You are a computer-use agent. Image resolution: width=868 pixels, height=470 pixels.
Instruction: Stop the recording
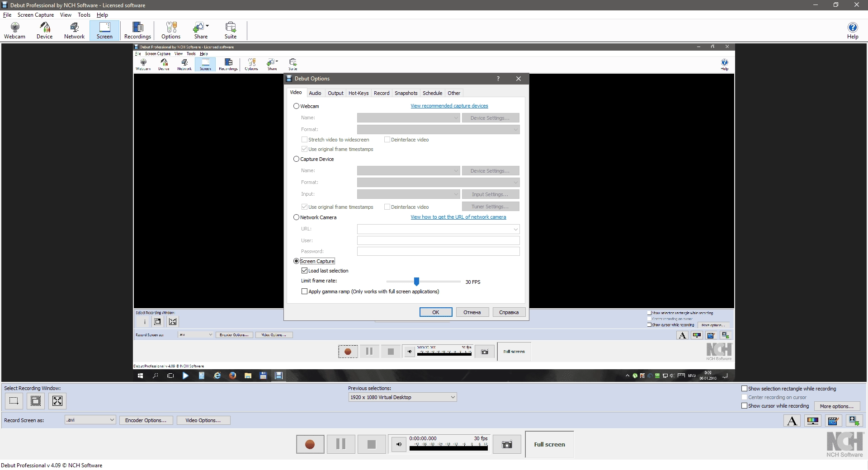372,444
